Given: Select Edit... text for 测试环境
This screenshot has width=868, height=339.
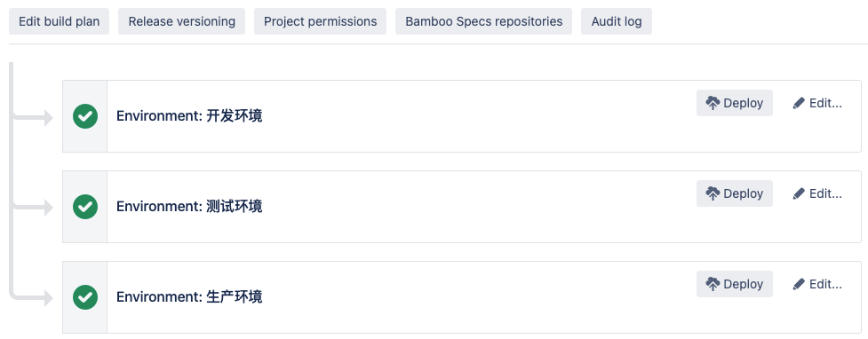Looking at the screenshot, I should (825, 193).
